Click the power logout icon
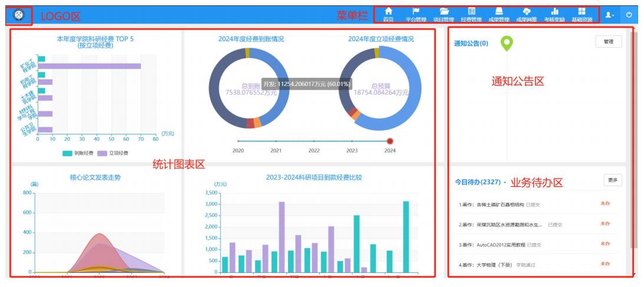The height and width of the screenshot is (287, 644). click(629, 15)
